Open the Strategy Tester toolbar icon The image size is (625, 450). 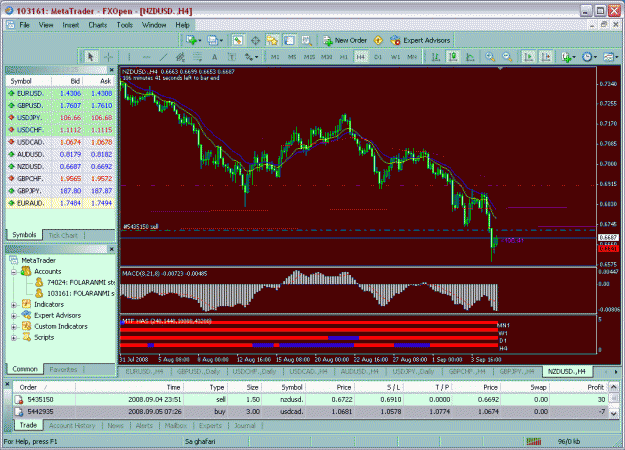(x=306, y=40)
